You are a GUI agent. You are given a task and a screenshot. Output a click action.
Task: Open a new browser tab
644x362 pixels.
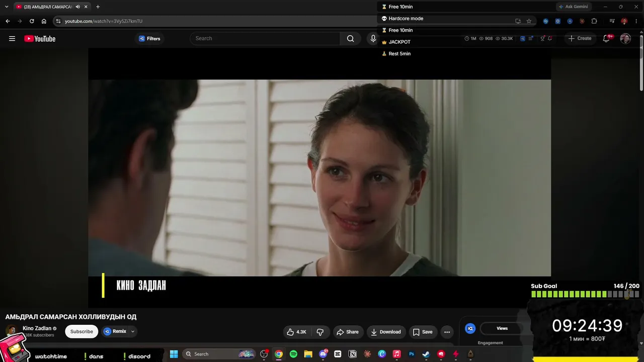pos(98,7)
